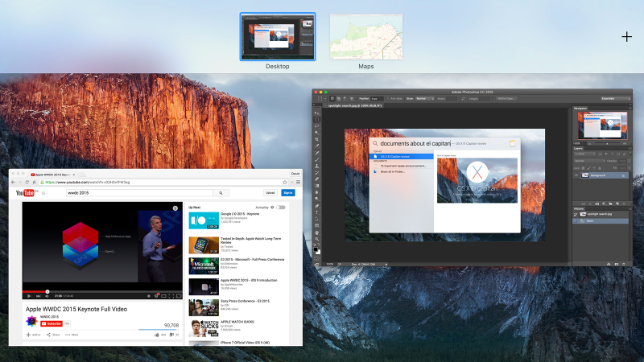Open YouTube player settings gear
The width and height of the screenshot is (644, 362).
[x=156, y=295]
